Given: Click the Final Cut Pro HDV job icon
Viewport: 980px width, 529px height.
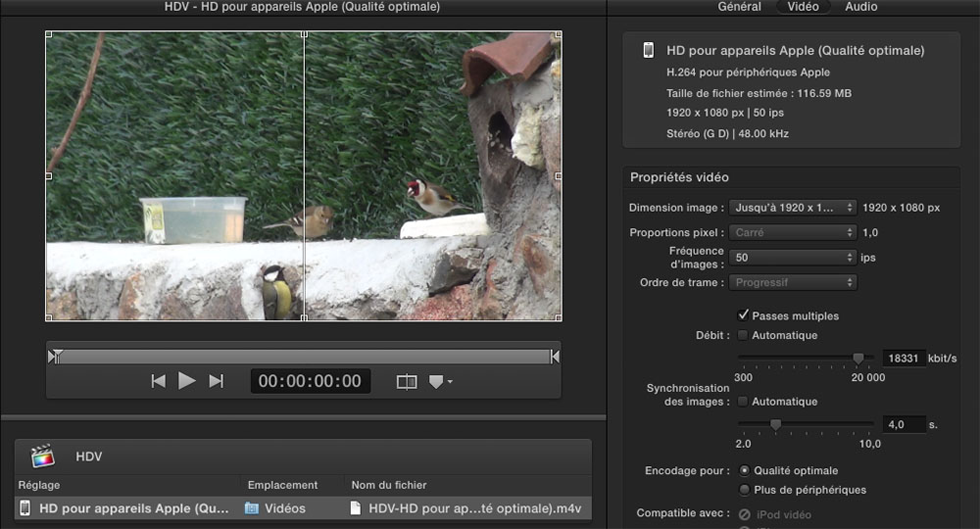Looking at the screenshot, I should tap(42, 457).
